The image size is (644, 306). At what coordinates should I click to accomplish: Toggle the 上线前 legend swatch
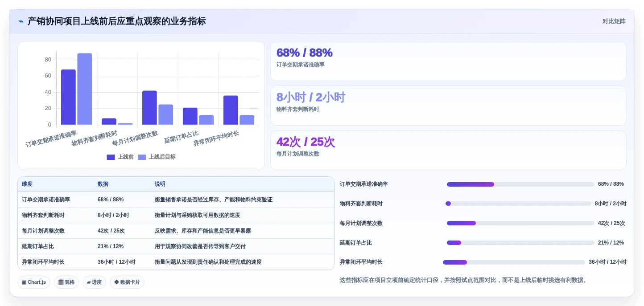[x=111, y=157]
